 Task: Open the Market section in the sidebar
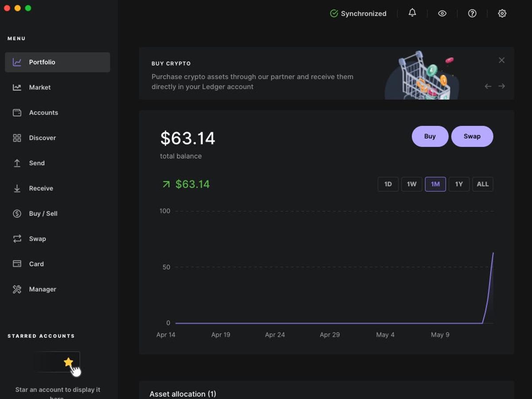click(40, 87)
